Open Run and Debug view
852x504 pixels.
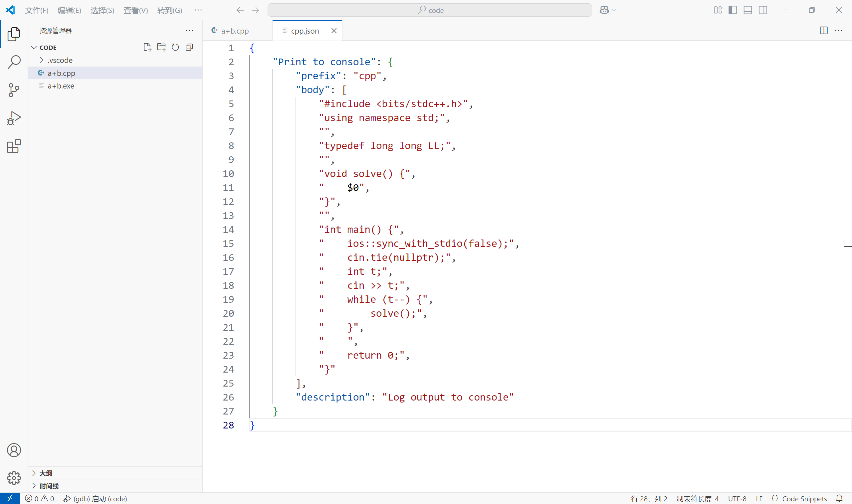(x=14, y=118)
